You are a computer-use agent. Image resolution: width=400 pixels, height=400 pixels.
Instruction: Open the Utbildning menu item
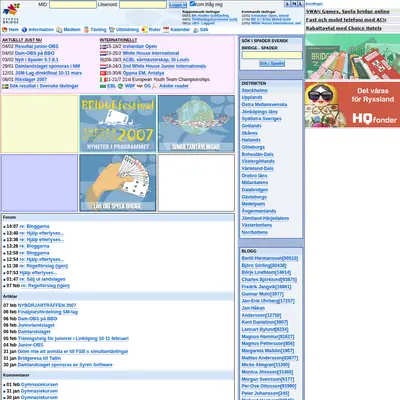pos(127,30)
